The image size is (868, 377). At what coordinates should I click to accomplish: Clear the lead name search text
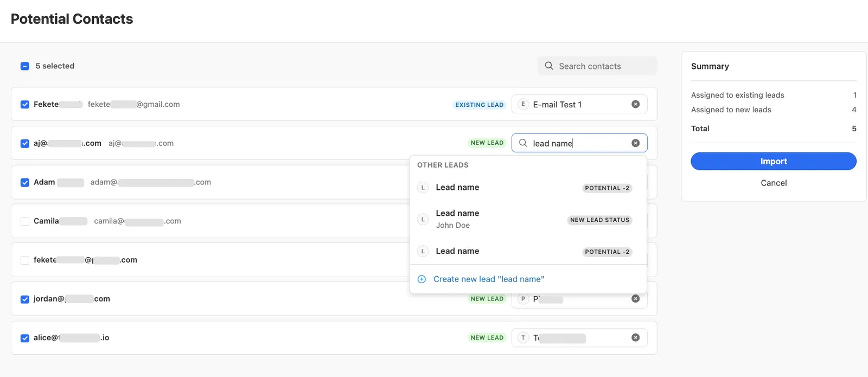[x=635, y=143]
